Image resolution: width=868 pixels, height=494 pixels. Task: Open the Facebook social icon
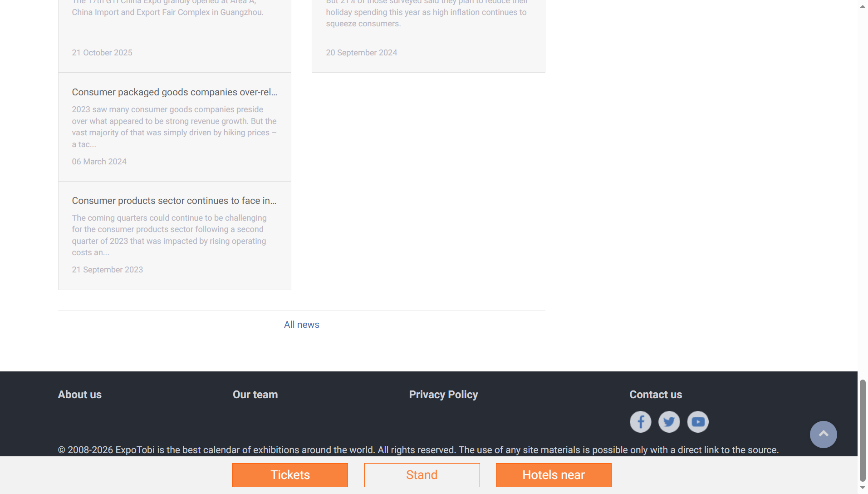640,422
